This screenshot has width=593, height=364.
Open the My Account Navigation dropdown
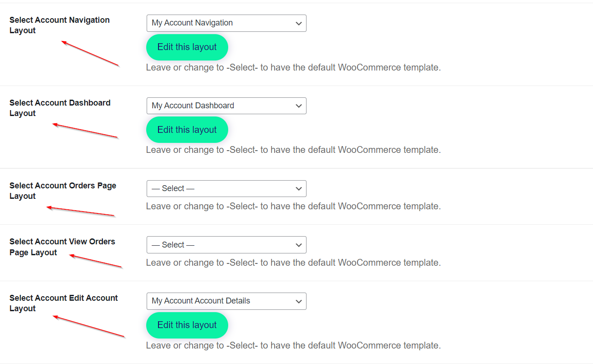[x=226, y=23]
